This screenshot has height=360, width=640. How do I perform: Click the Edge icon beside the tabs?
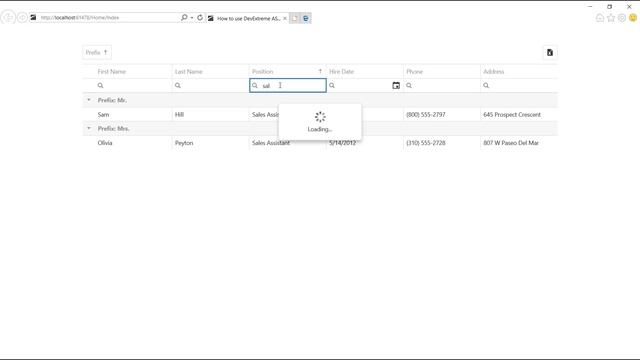pos(306,18)
